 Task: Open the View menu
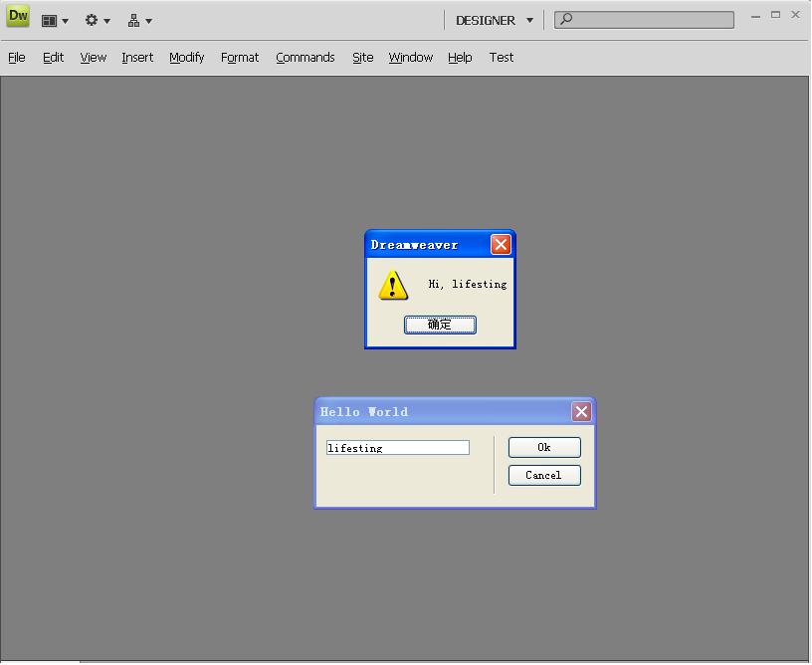pos(94,58)
